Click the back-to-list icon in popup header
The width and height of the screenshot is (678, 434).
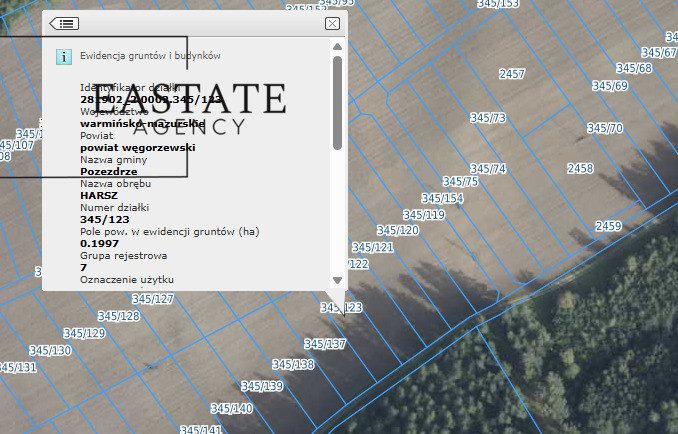click(64, 23)
